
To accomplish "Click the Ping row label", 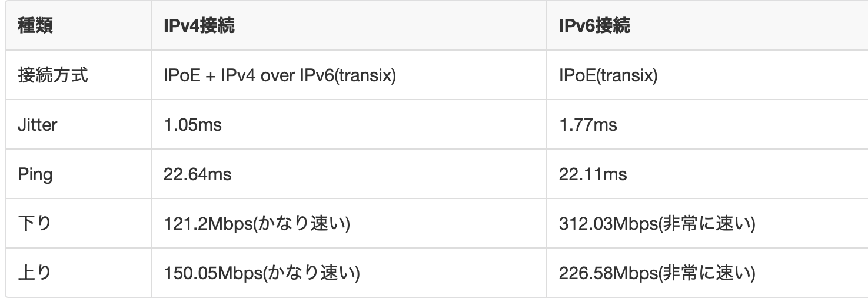I will 36,174.
